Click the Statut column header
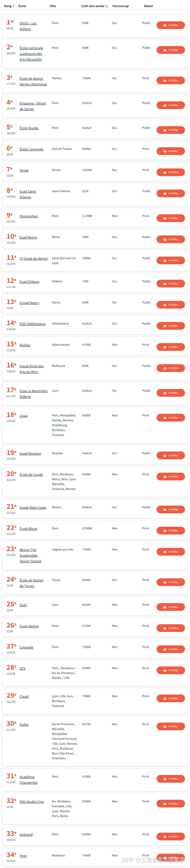 (x=148, y=6)
